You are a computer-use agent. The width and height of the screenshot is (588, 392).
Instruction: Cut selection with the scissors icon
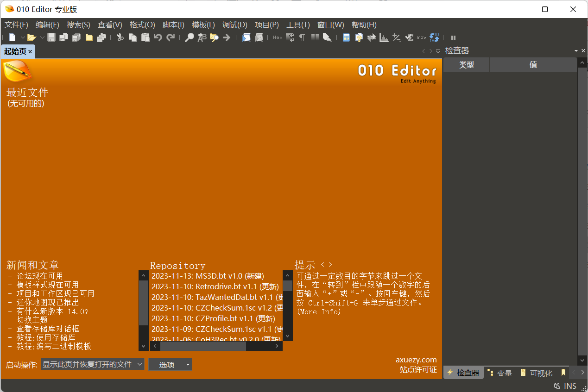coord(120,37)
